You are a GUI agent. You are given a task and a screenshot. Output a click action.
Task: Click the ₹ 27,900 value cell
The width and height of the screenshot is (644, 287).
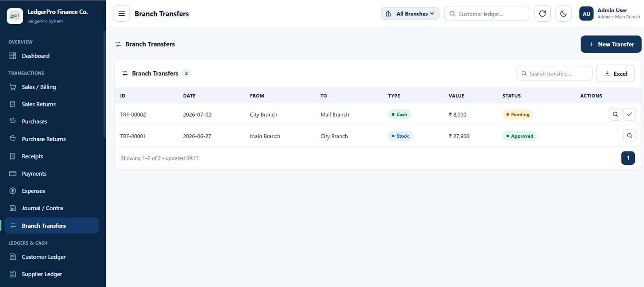[459, 136]
